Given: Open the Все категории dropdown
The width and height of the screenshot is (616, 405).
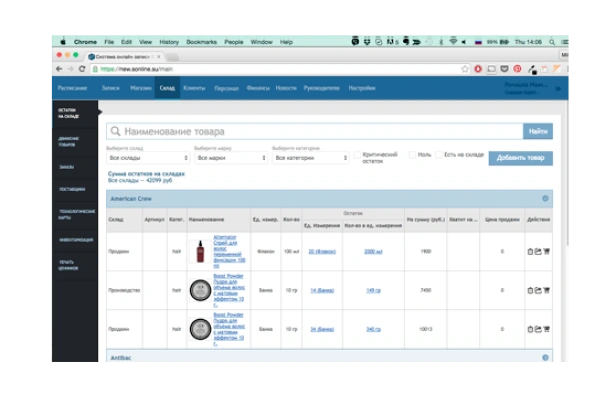Looking at the screenshot, I should coord(312,158).
